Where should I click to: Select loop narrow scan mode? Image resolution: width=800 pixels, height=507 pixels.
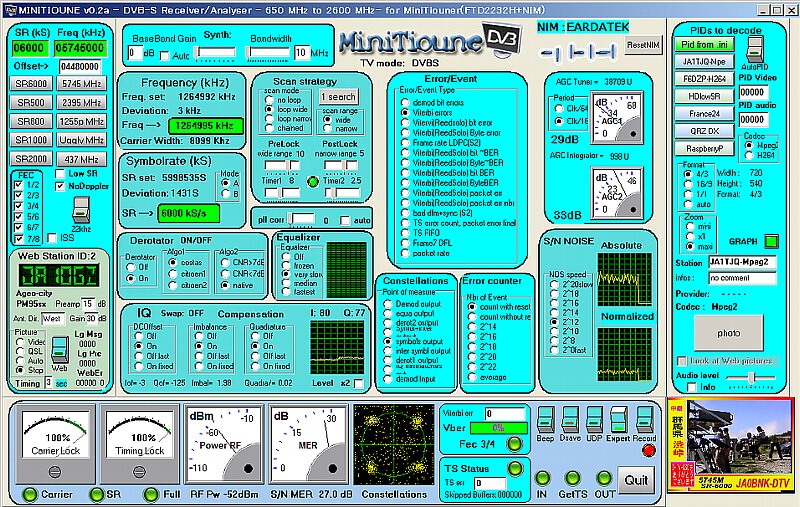point(269,118)
